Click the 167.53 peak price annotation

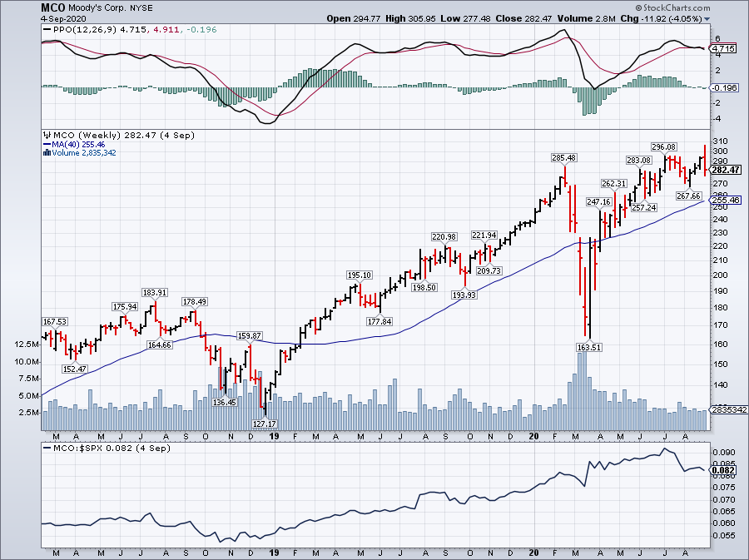(54, 322)
